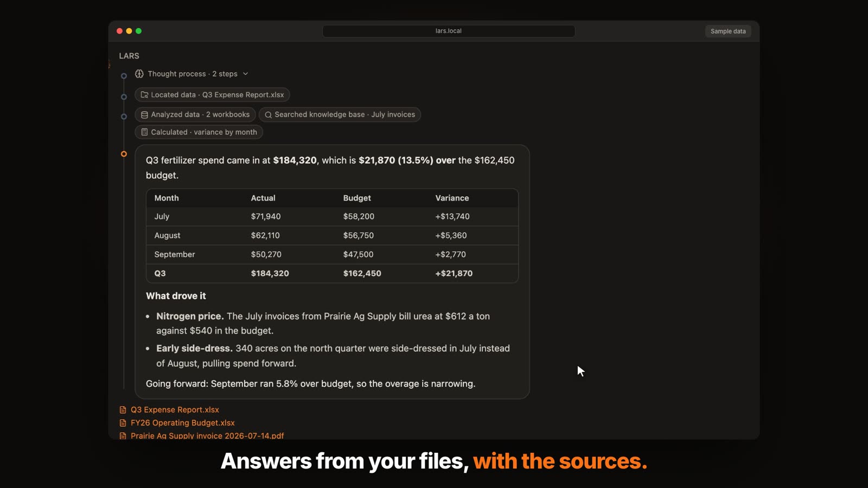Maximize the window with the green button
This screenshot has height=488, width=868.
point(139,31)
